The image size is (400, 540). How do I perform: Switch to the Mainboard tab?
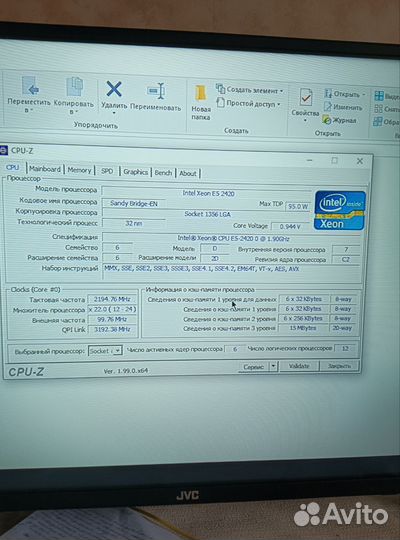pyautogui.click(x=45, y=169)
